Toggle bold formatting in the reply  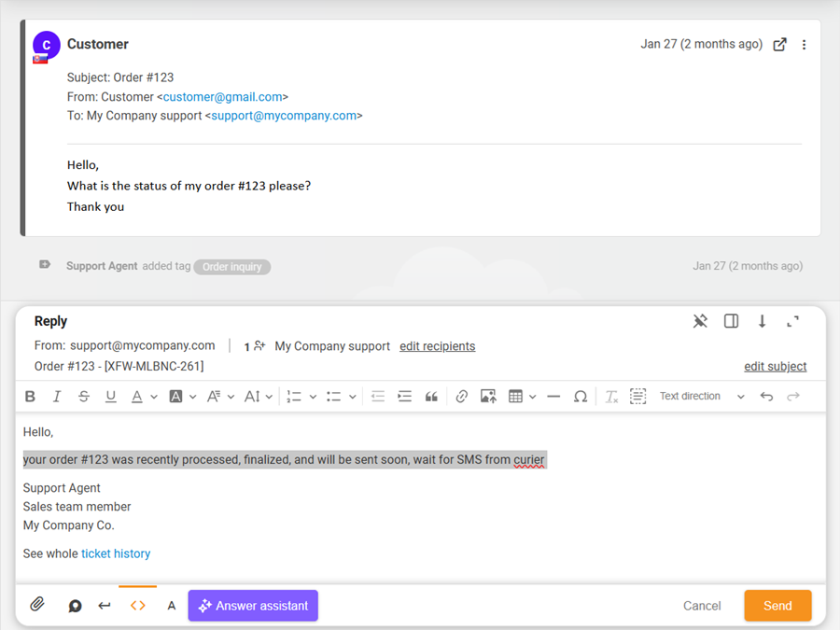coord(30,397)
